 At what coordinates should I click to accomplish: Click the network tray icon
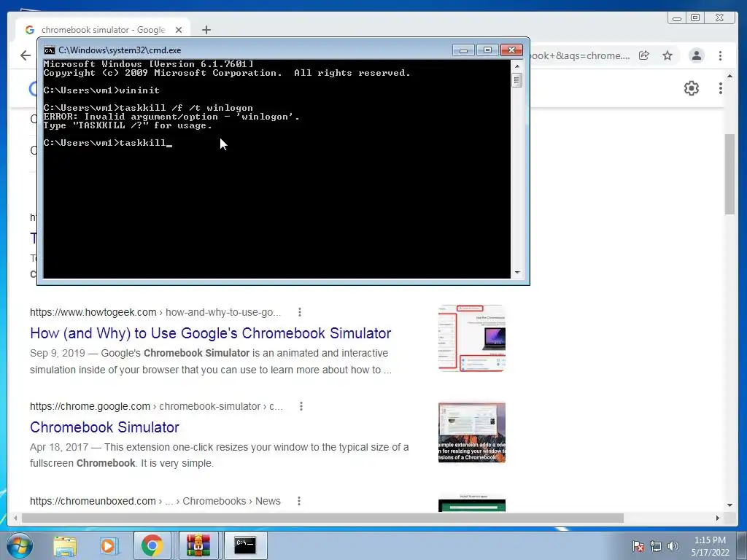[x=656, y=546]
